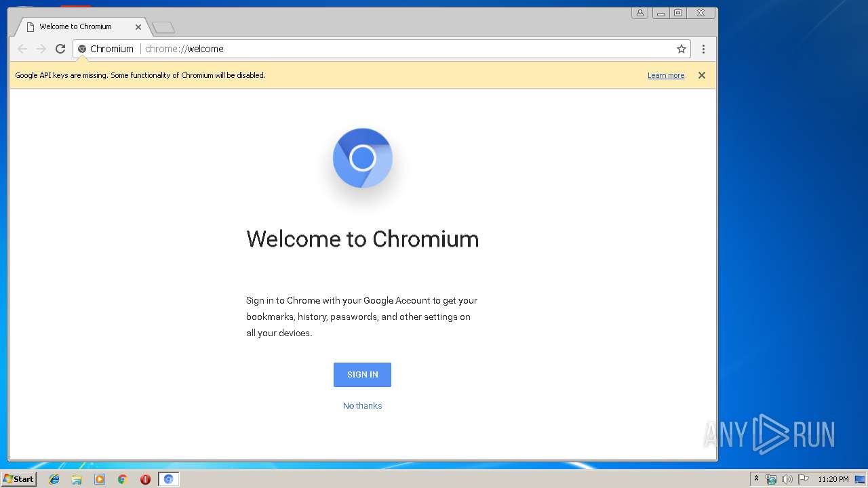Reload the current page
This screenshot has height=488, width=868.
[60, 49]
